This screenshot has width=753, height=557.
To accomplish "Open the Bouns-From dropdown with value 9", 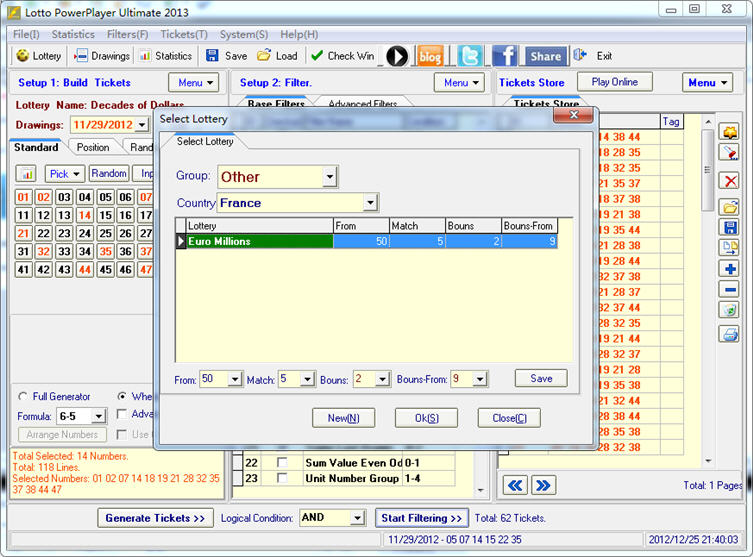I will [480, 379].
